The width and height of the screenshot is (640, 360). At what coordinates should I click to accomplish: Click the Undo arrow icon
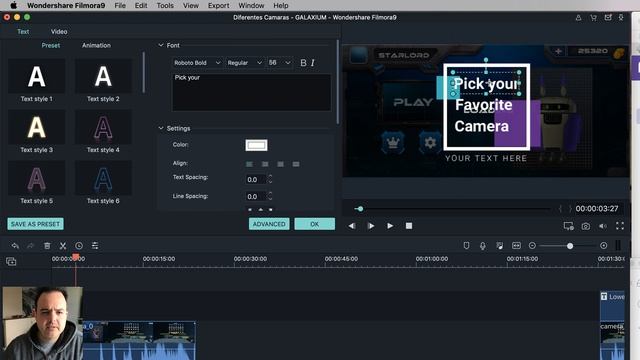click(x=15, y=246)
